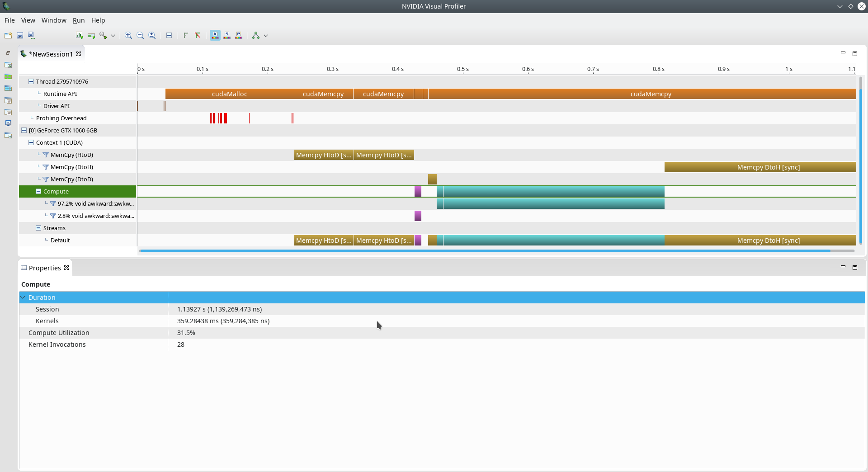The image size is (868, 472).
Task: Click filter icon on MemCpy (DtoH) row
Action: pyautogui.click(x=46, y=167)
